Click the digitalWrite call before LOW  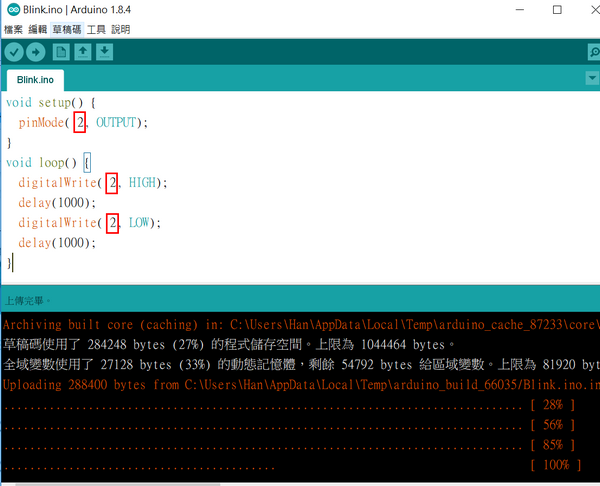click(x=57, y=223)
